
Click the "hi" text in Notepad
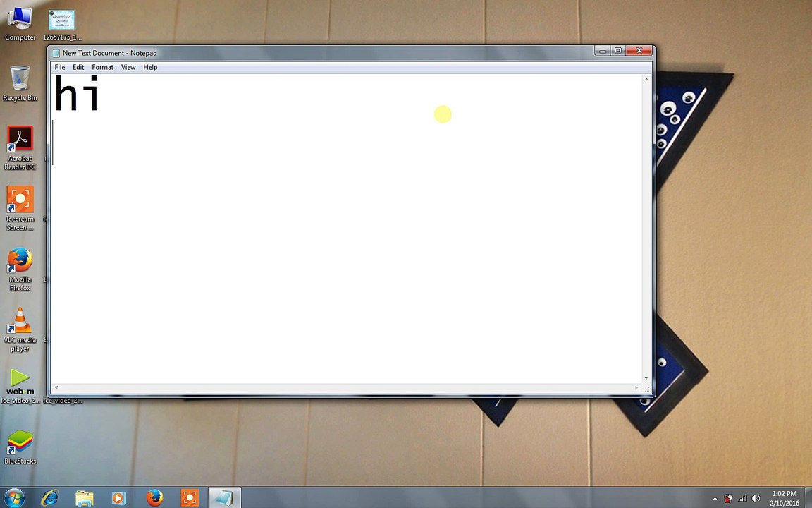coord(77,93)
